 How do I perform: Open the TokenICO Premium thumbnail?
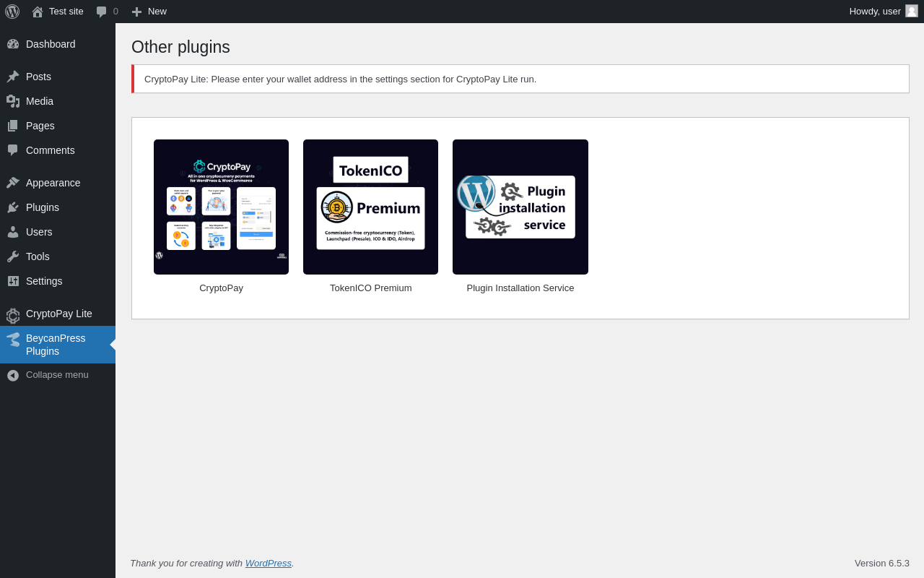(x=370, y=207)
